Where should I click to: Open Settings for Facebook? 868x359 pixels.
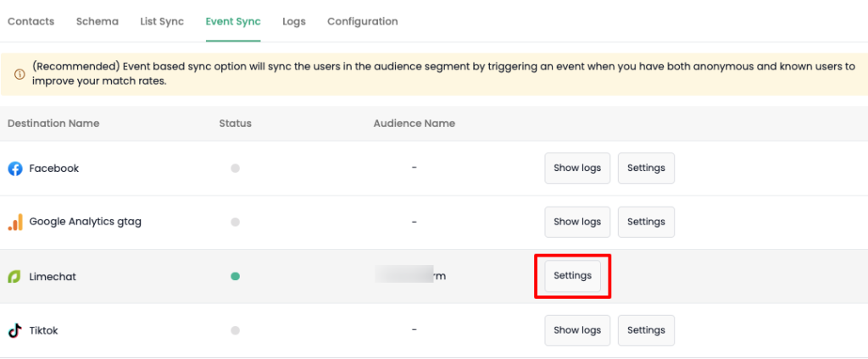tap(646, 168)
